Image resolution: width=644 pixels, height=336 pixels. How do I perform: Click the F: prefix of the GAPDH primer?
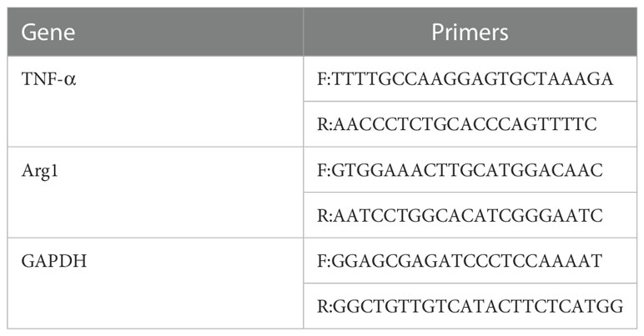[x=324, y=260]
